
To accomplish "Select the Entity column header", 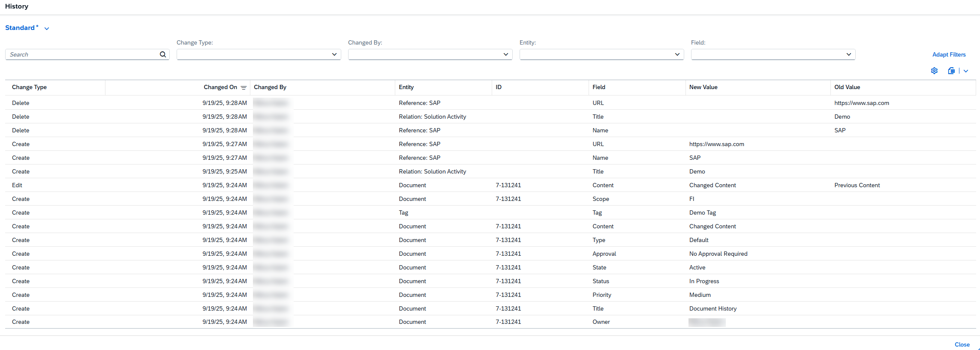I will pos(406,87).
